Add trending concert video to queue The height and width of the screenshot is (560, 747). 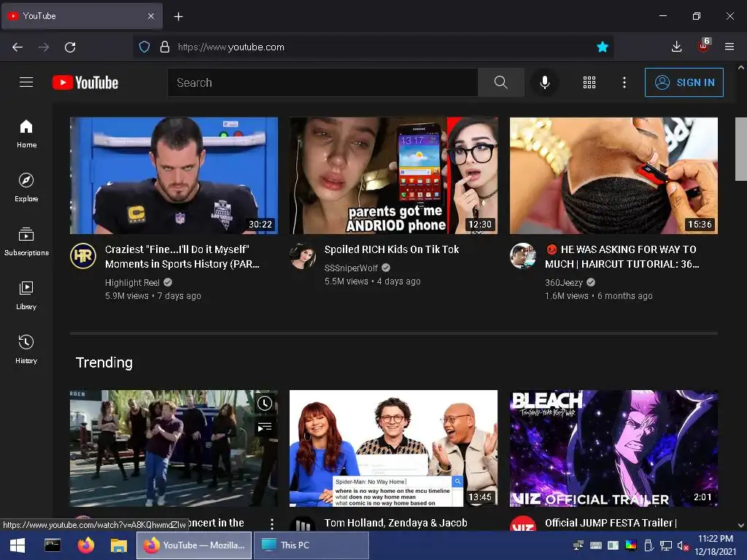tap(264, 427)
